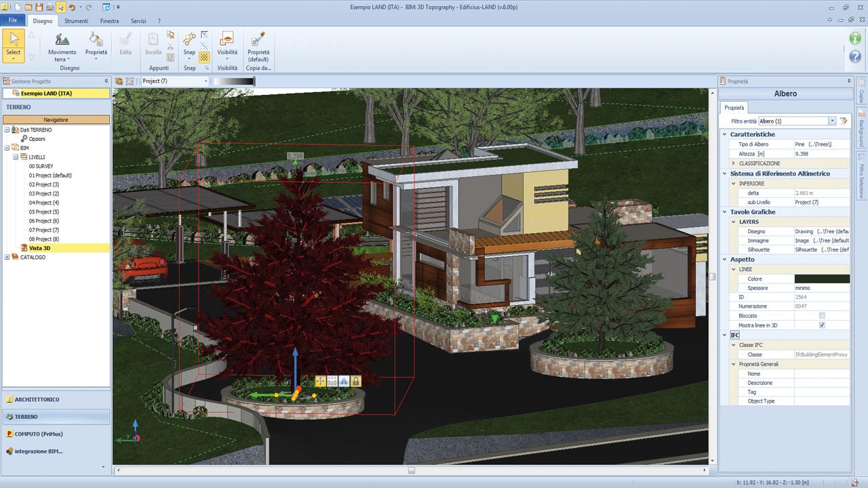Switch to the Strumenti ribbon tab

(76, 20)
